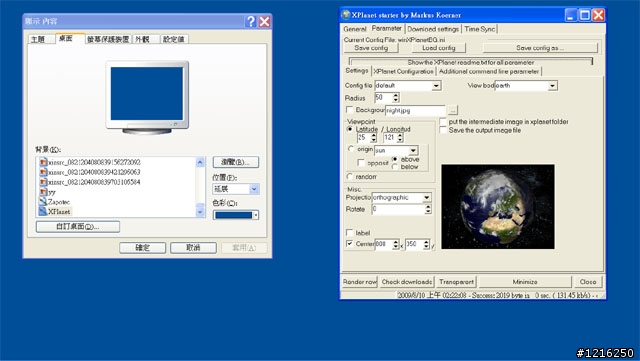
Task: Open the desktop color dropdown in Display Properties
Action: (256, 215)
